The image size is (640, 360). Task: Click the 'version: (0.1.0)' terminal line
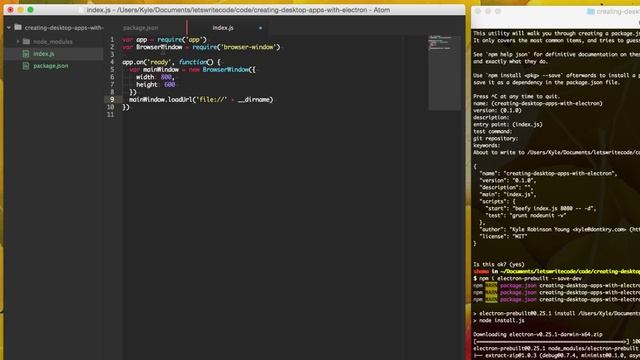point(497,111)
